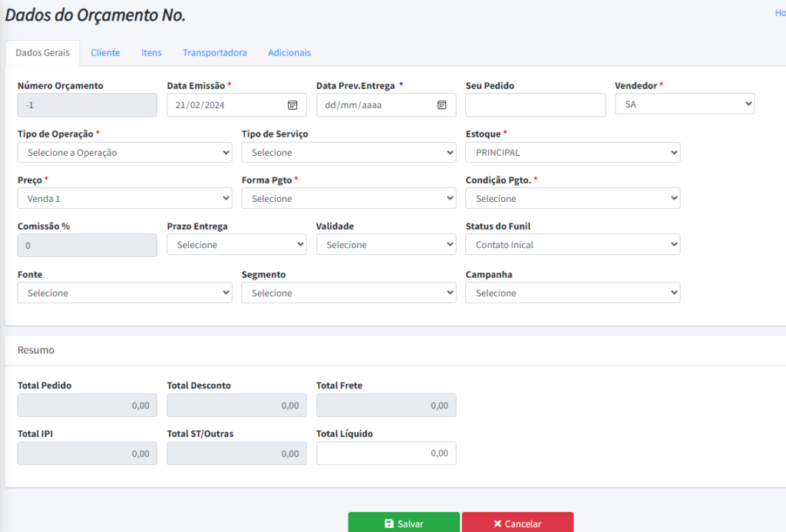786x532 pixels.
Task: Click the Seu Pedido input field
Action: point(535,105)
